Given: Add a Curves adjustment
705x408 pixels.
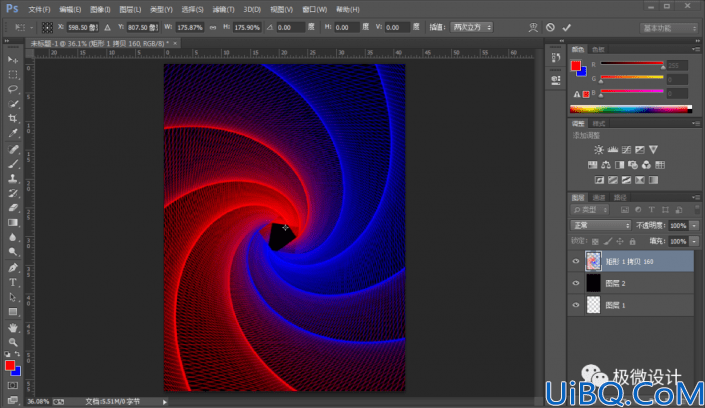Looking at the screenshot, I should 626,150.
